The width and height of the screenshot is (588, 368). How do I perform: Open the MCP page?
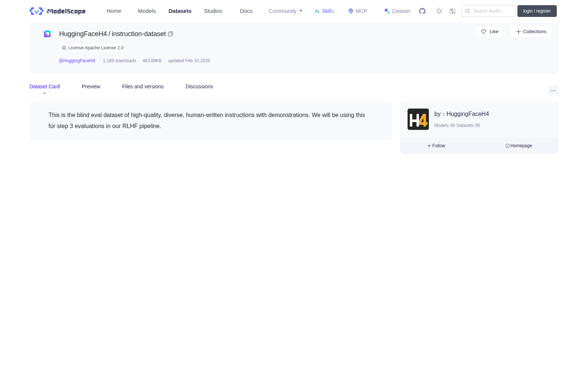pos(357,11)
